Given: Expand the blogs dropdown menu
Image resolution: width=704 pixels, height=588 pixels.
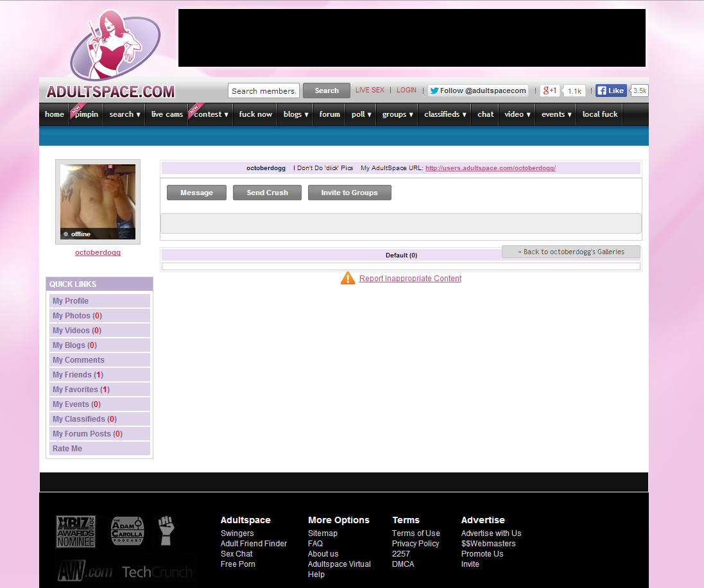Looking at the screenshot, I should coord(296,114).
